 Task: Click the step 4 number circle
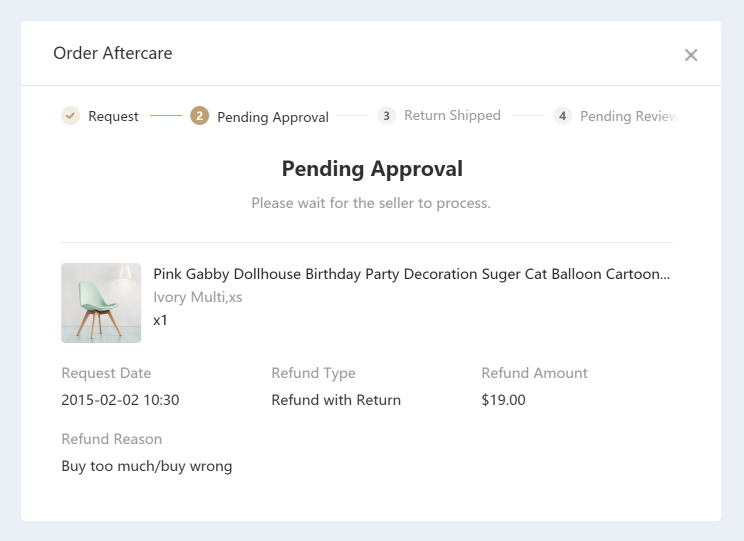563,116
